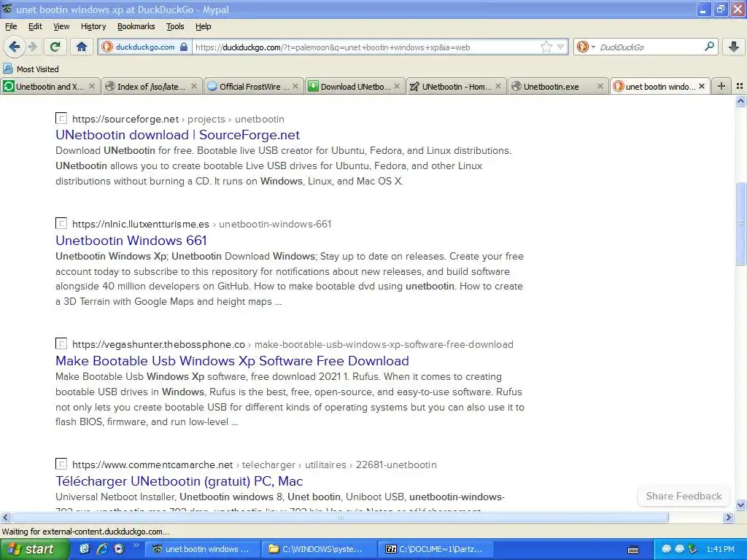This screenshot has width=747, height=560.
Task: Click the search magnifier icon in search box
Action: pos(709,46)
